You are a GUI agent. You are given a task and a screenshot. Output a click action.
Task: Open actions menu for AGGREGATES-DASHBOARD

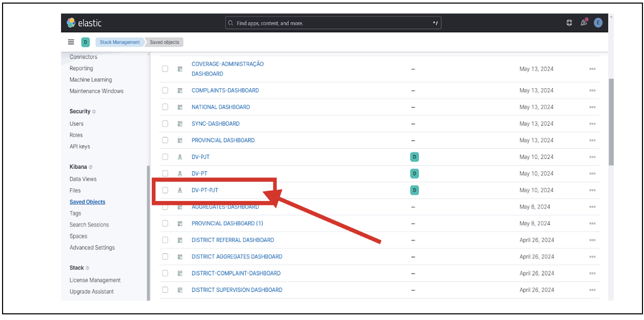tap(592, 207)
